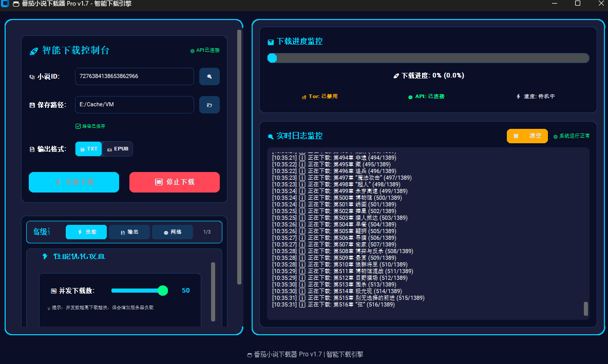The height and width of the screenshot is (364, 608).
Task: Click the 路径已保存 checkbox indicator
Action: pyautogui.click(x=78, y=126)
